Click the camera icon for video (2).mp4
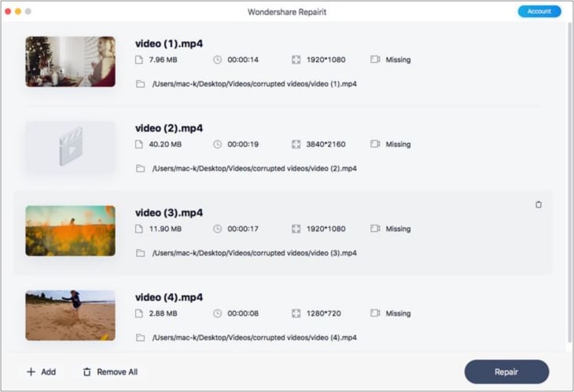 [375, 144]
